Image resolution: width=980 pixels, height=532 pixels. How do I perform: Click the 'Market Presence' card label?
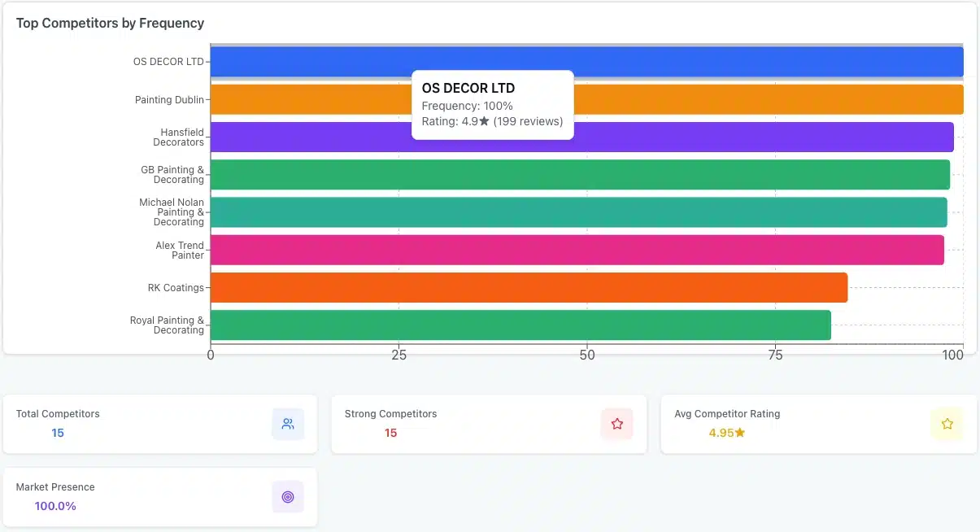tap(55, 487)
